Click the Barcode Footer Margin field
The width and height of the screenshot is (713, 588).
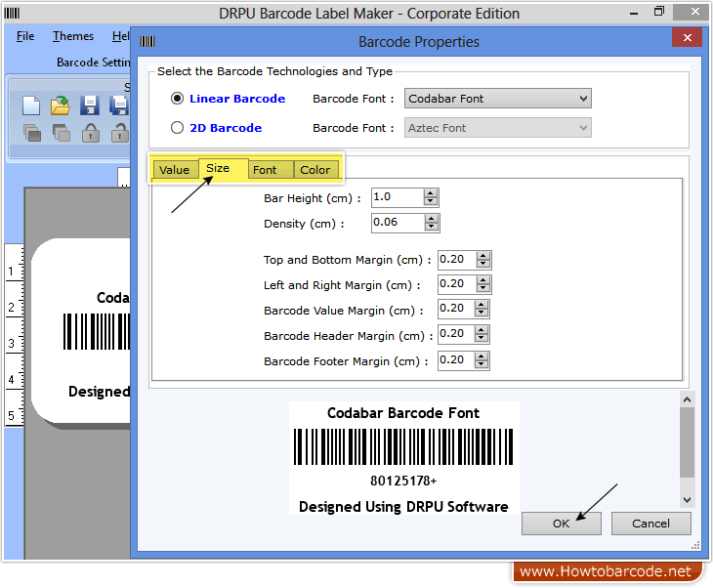tap(456, 360)
